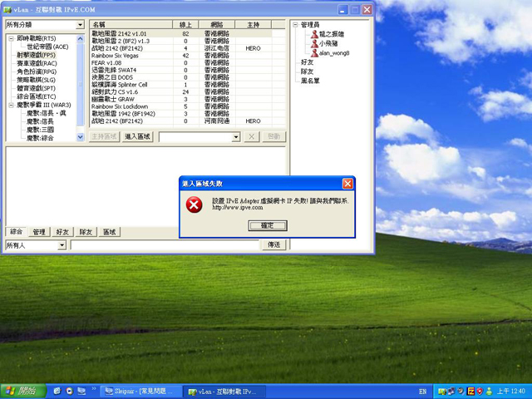This screenshot has height=399, width=532.
Task: Click the vLan title bar icon
Action: pyautogui.click(x=7, y=9)
